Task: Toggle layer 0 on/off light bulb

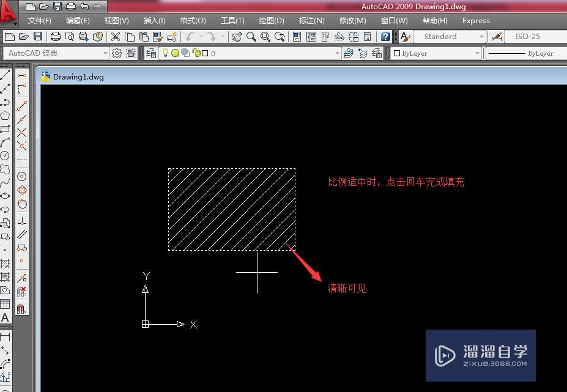Action: click(x=165, y=53)
